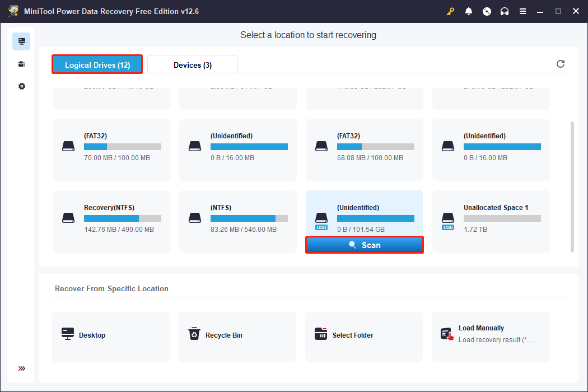Refresh the drive list
This screenshot has height=392, width=588.
point(561,64)
